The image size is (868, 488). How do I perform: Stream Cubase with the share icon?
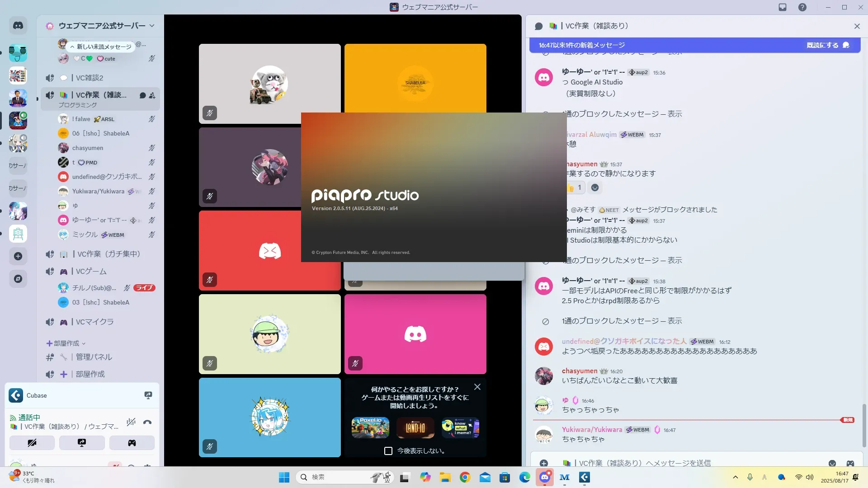pyautogui.click(x=148, y=395)
